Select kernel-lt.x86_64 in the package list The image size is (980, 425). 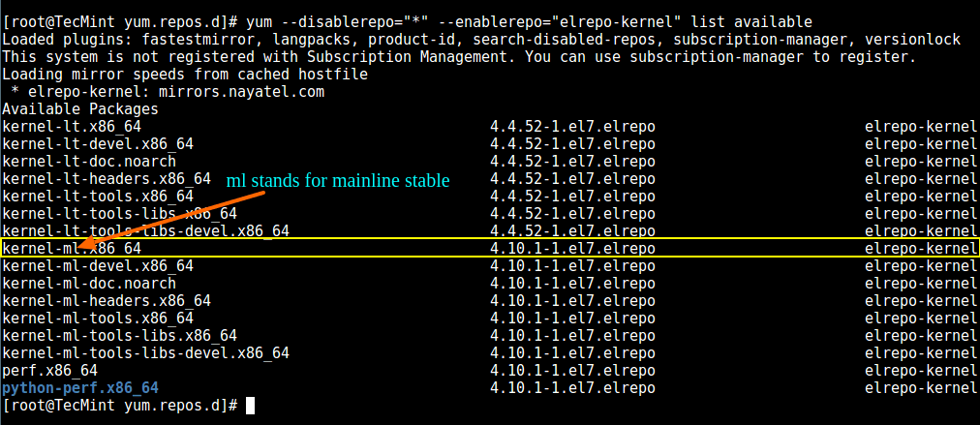(x=72, y=127)
